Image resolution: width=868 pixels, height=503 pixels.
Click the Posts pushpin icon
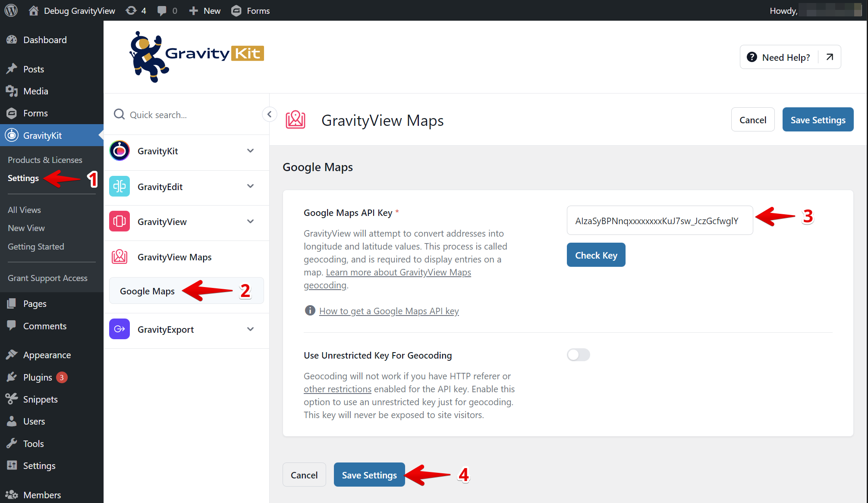(12, 69)
